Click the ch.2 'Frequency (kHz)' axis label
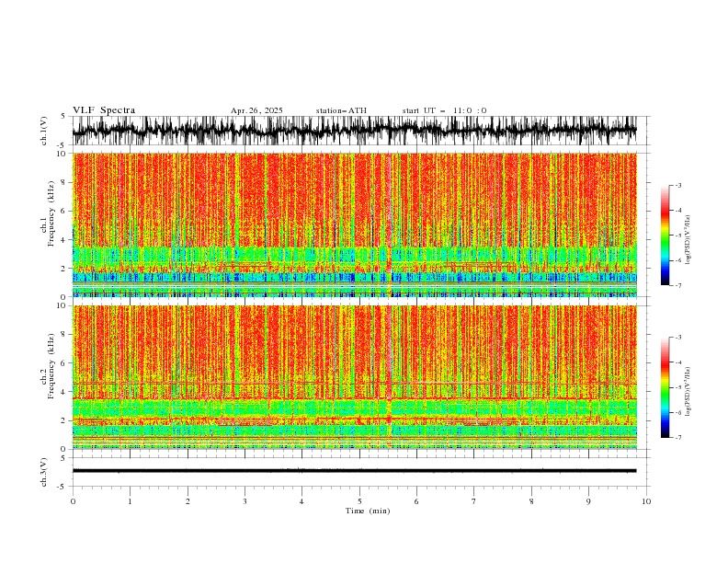Viewport: 728px width, 563px height. [x=51, y=366]
